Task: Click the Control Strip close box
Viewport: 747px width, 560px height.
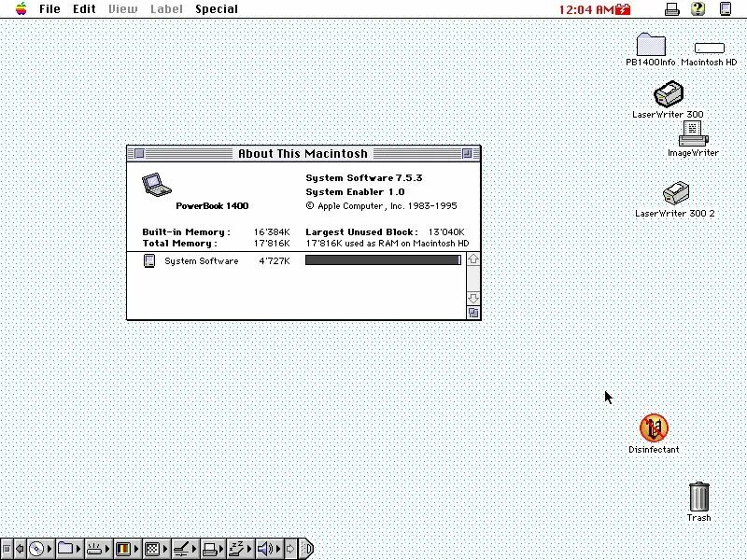Action: tap(7, 549)
